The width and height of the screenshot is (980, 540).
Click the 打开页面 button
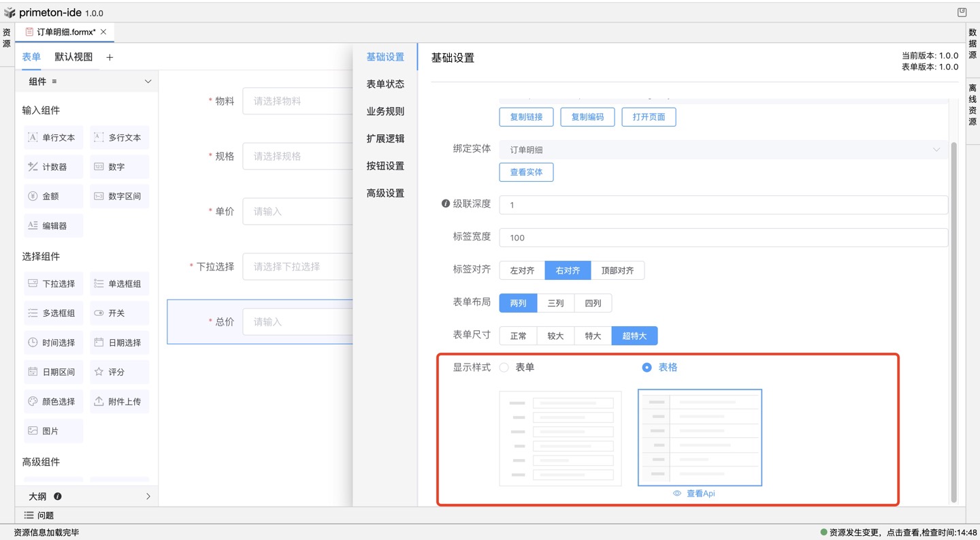point(649,116)
